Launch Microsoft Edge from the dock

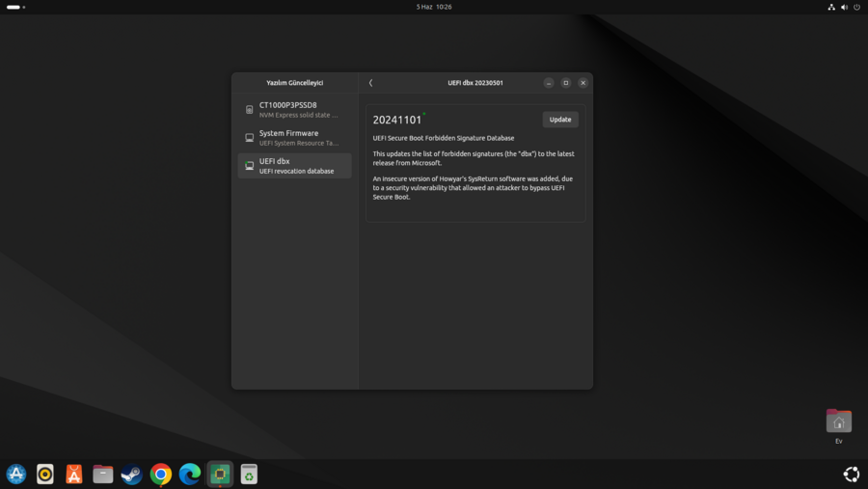click(x=190, y=474)
